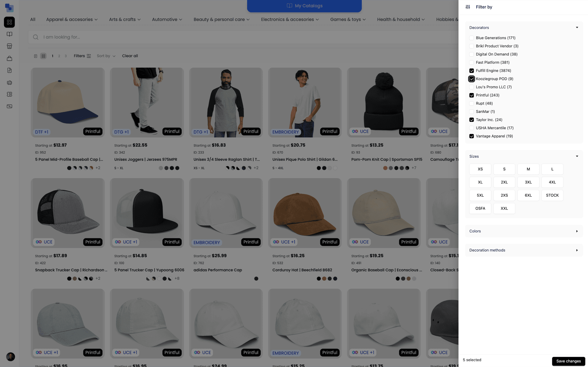Expand the Colors filter section
This screenshot has height=367, width=588.
click(x=577, y=231)
